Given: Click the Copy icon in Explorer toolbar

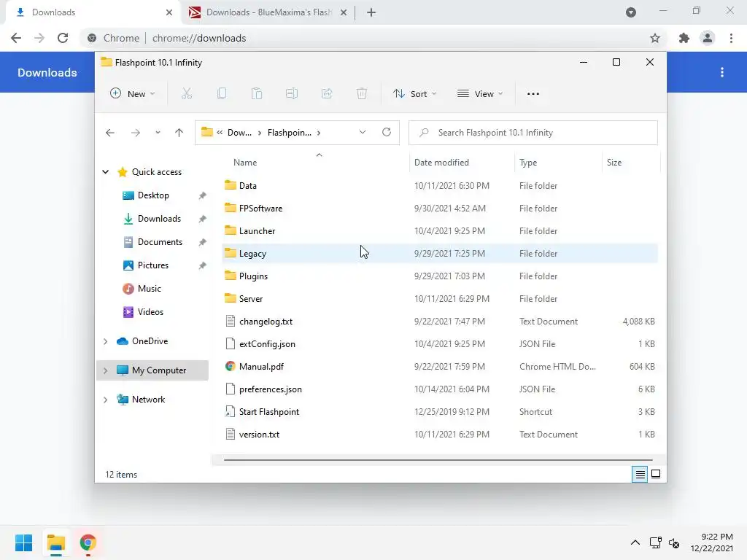Looking at the screenshot, I should [222, 94].
